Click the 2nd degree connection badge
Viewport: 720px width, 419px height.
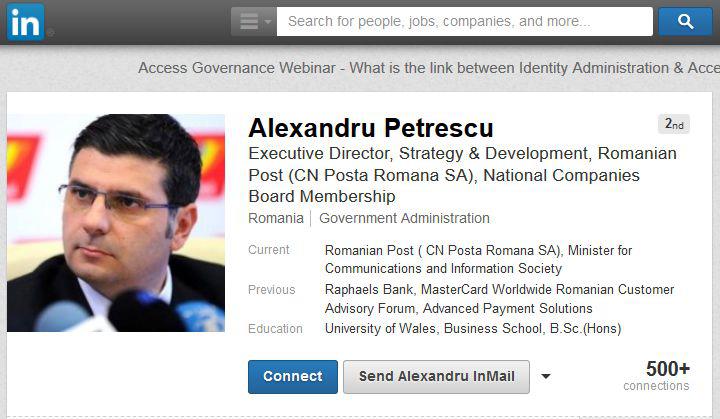(675, 125)
